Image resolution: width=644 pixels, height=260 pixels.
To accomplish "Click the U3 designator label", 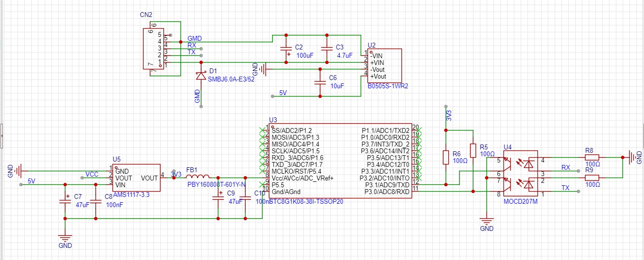I will (x=273, y=120).
